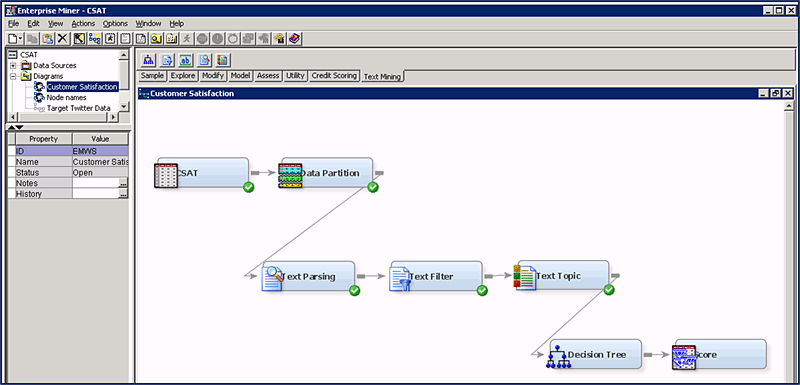Viewport: 800px width, 385px height.
Task: Select the Text Filter node icon
Action: pyautogui.click(x=400, y=278)
